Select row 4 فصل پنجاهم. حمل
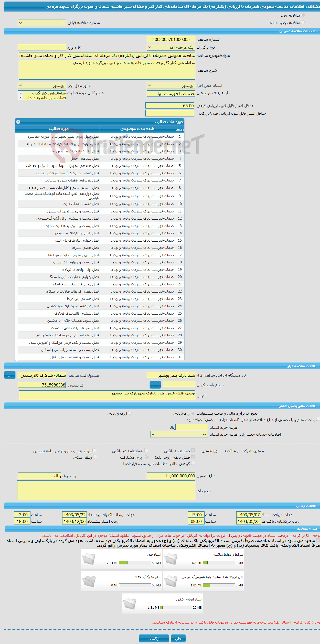The image size is (320, 644). pos(101,158)
